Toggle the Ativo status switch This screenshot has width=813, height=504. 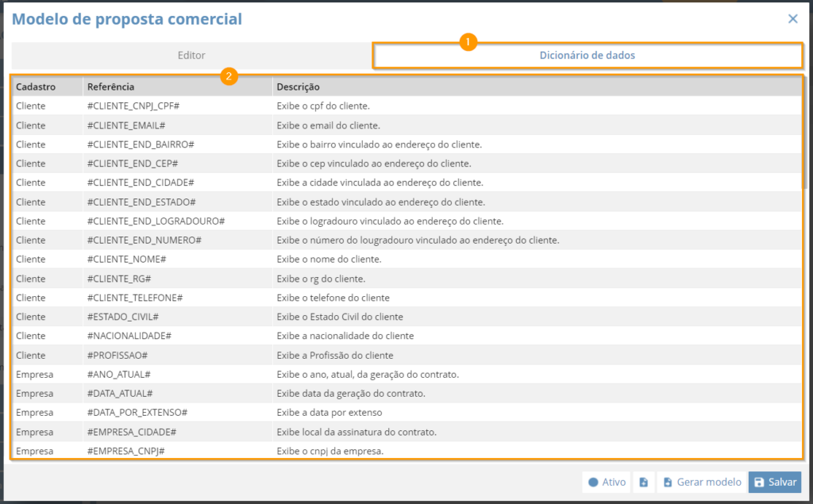607,483
